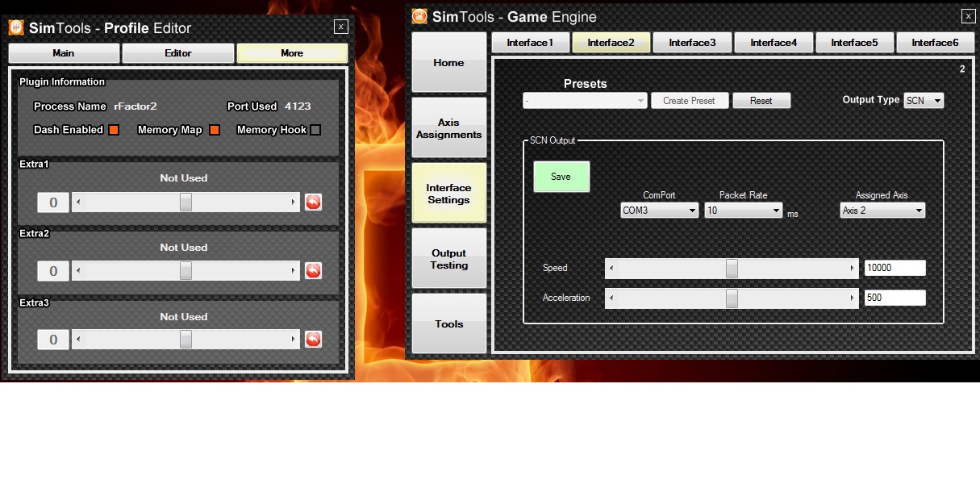Open Interface Settings section
The image size is (980, 484).
pos(449,193)
